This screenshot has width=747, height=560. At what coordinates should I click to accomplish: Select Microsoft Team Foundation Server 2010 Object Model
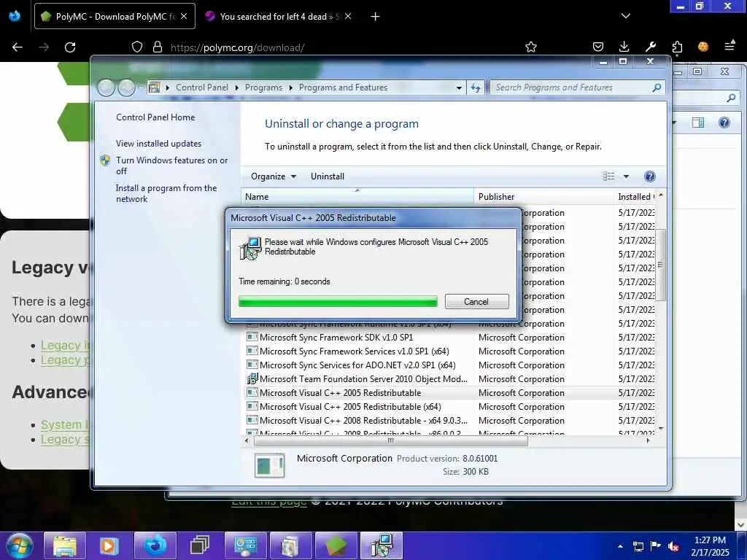[363, 378]
